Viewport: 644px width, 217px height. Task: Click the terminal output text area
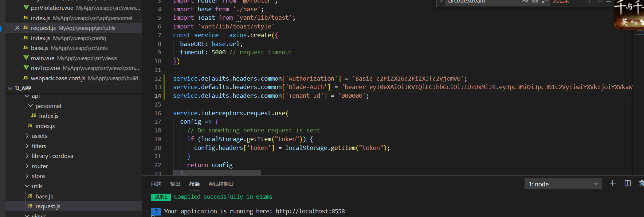pyautogui.click(x=393, y=204)
